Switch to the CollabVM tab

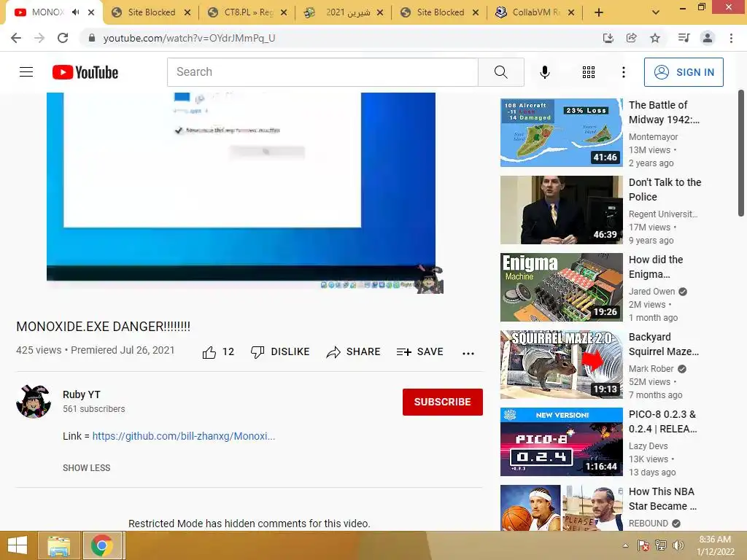(x=535, y=12)
